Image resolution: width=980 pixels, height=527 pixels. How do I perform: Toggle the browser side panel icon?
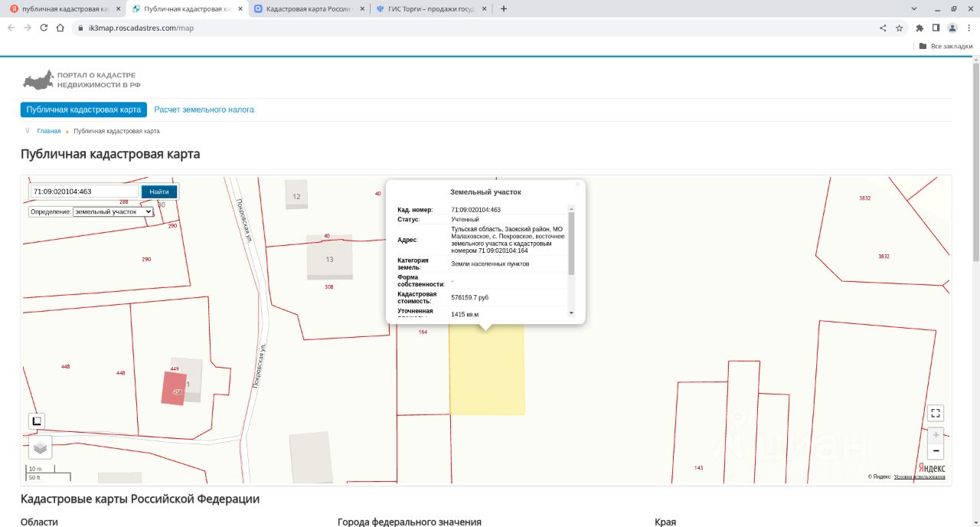tap(936, 28)
